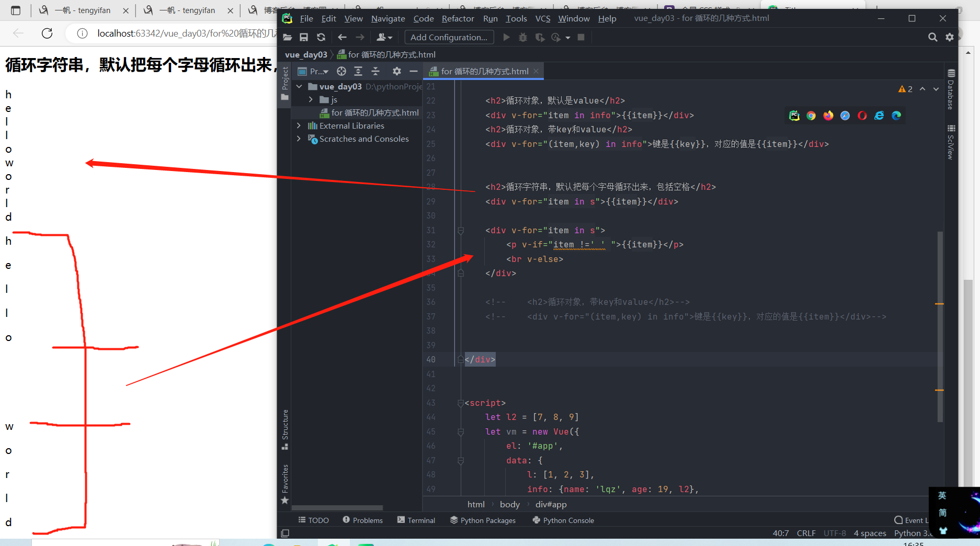
Task: Open the VCS menu
Action: (x=543, y=18)
